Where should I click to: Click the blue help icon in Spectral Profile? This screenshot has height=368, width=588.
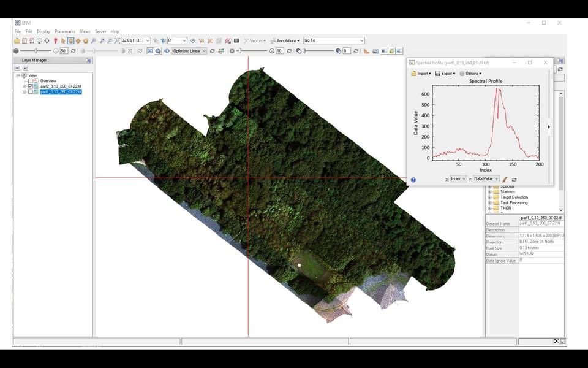[x=413, y=180]
